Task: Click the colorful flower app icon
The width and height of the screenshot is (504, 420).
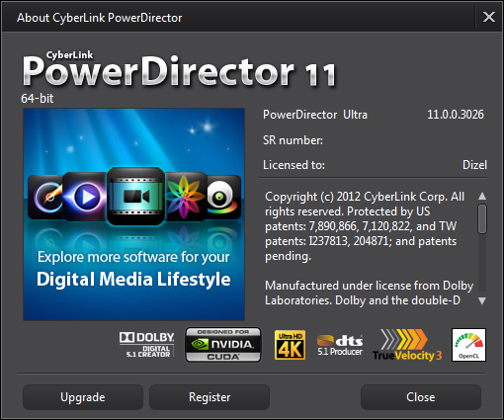Action: (x=185, y=197)
